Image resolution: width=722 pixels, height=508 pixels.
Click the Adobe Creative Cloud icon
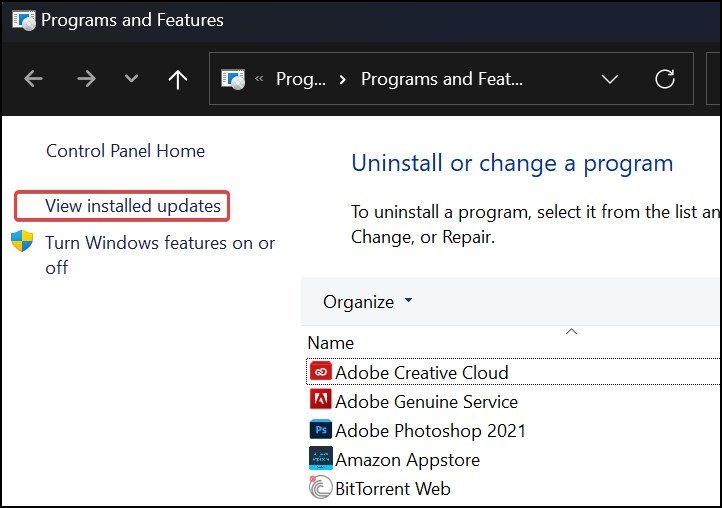[320, 372]
